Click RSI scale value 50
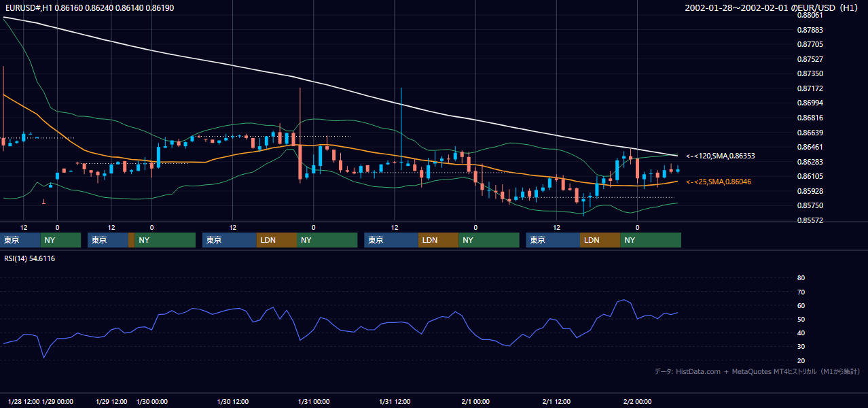The image size is (868, 408). [801, 319]
